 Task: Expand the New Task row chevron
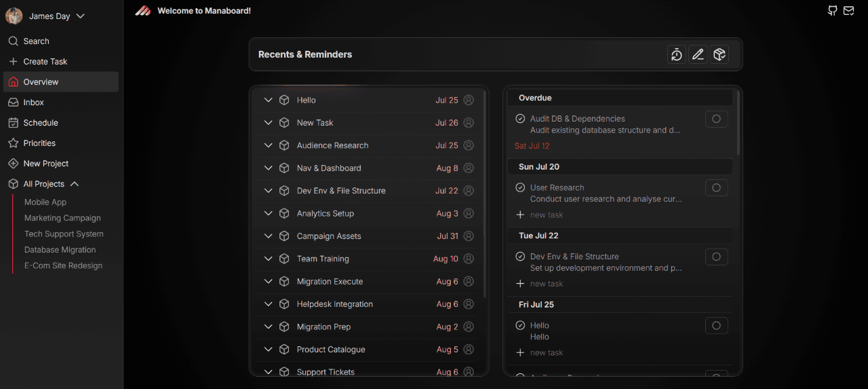268,123
